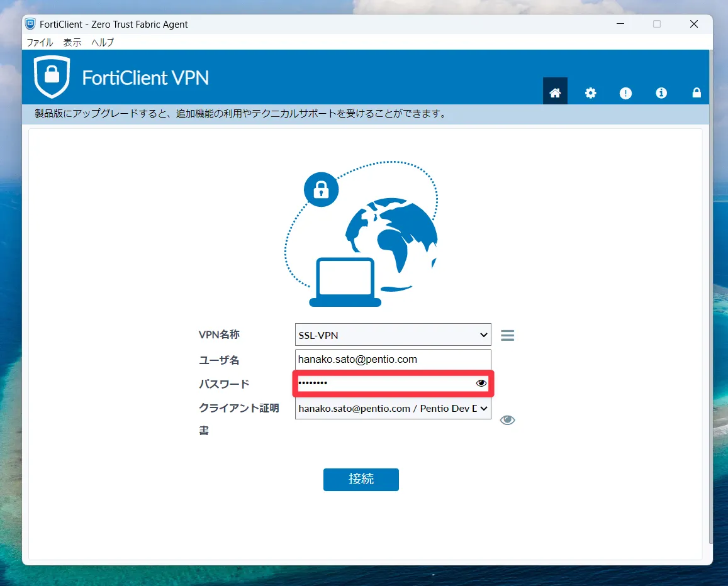
Task: Click the padlock badge on the globe image
Action: pos(321,189)
